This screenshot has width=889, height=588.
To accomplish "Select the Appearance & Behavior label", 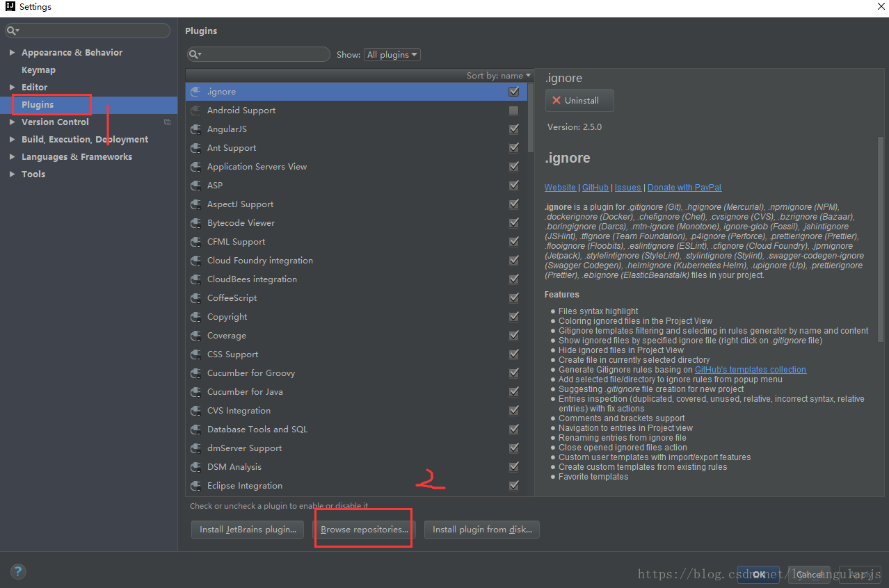I will 72,53.
